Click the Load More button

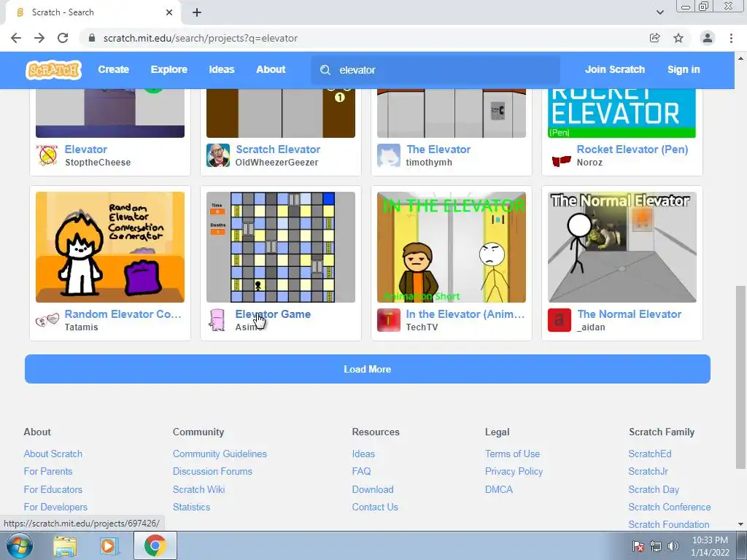pyautogui.click(x=368, y=369)
